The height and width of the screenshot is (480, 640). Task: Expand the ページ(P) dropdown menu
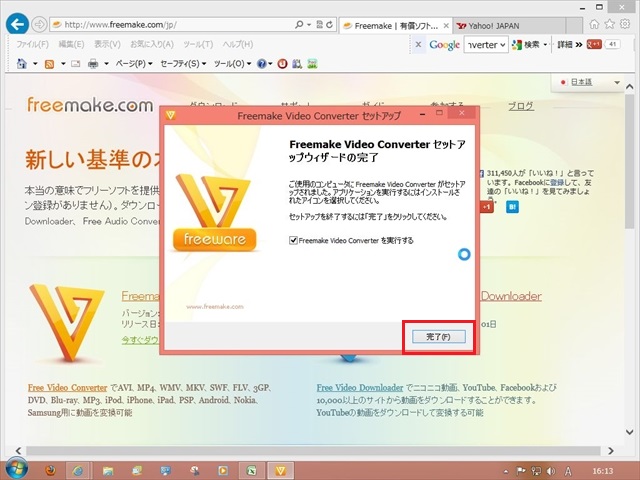point(133,64)
